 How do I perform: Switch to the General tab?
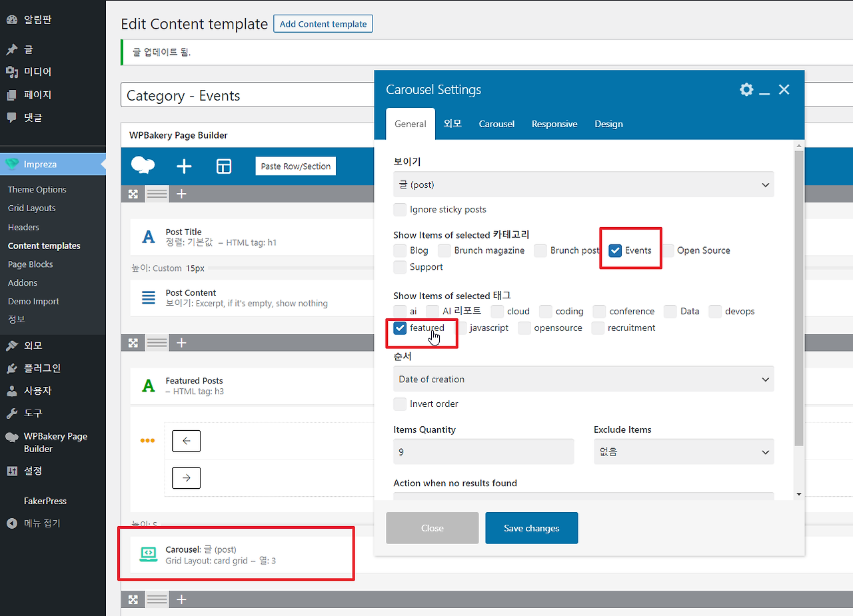click(411, 124)
